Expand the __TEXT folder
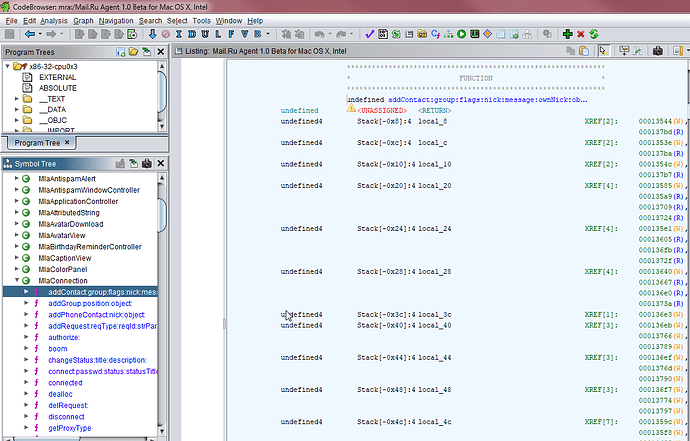 pyautogui.click(x=17, y=99)
